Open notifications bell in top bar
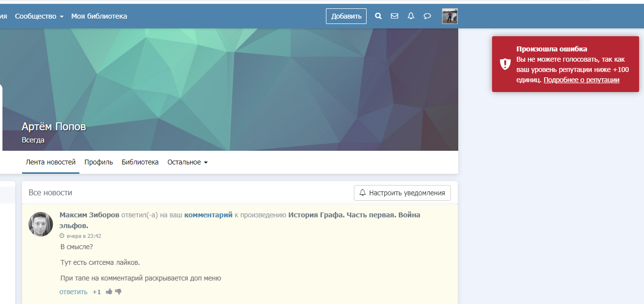Viewport: 644px width, 304px height. point(411,16)
